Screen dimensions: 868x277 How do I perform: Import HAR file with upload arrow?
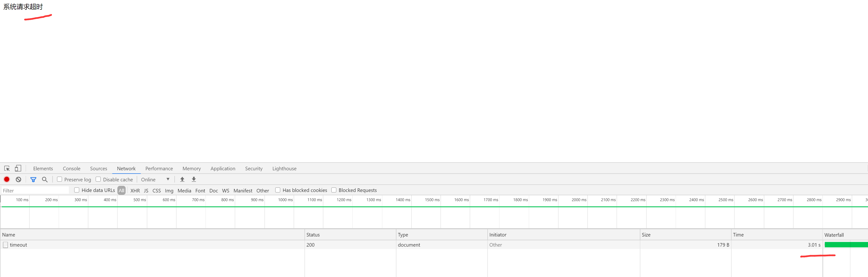coord(182,179)
